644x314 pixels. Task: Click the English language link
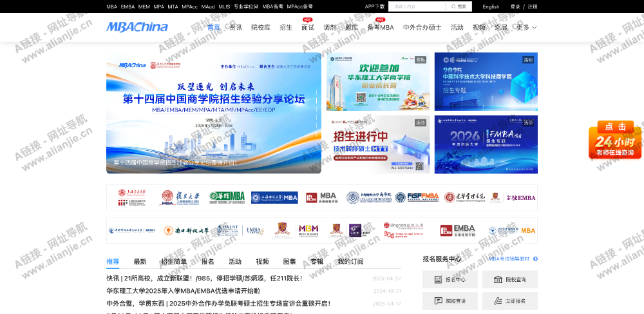click(x=491, y=6)
